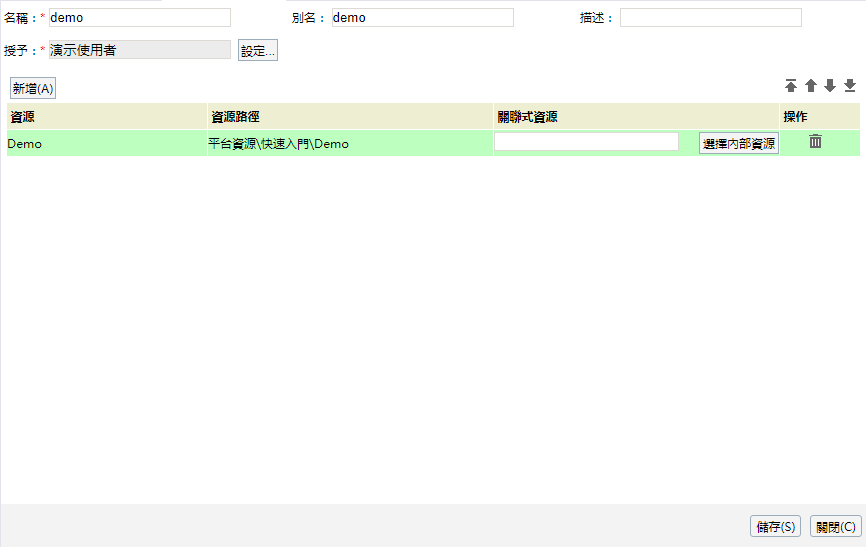This screenshot has width=866, height=547.
Task: Select the Demo resource row cell
Action: pyautogui.click(x=107, y=143)
